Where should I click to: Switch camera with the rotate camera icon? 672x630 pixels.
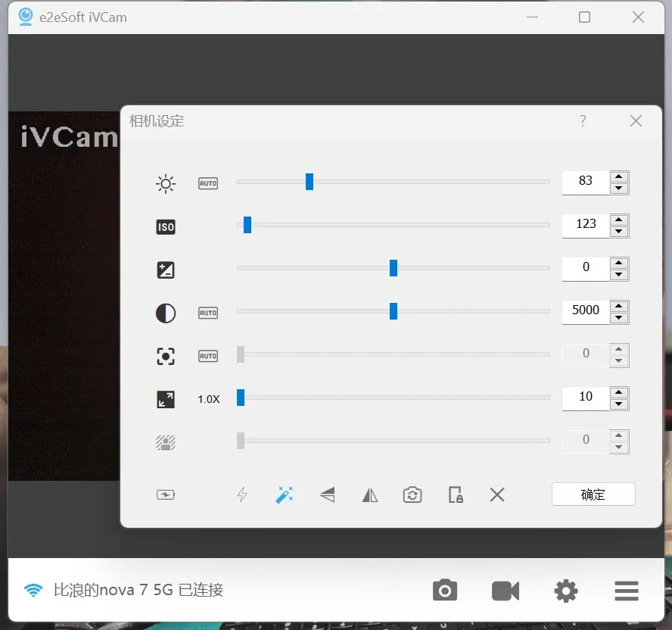coord(412,495)
